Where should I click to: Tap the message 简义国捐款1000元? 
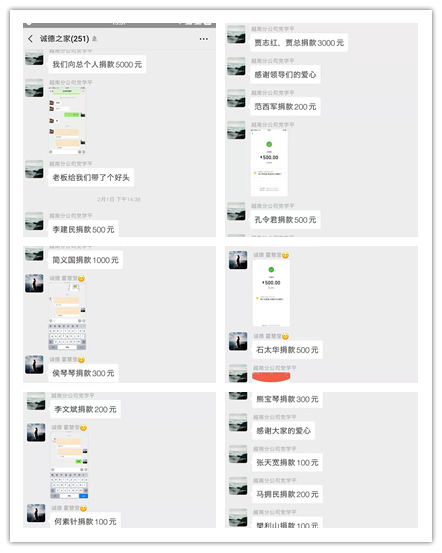[85, 260]
